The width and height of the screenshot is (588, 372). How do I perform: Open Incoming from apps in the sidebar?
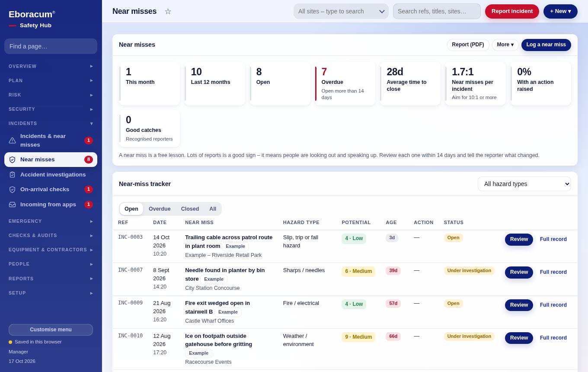(x=51, y=205)
